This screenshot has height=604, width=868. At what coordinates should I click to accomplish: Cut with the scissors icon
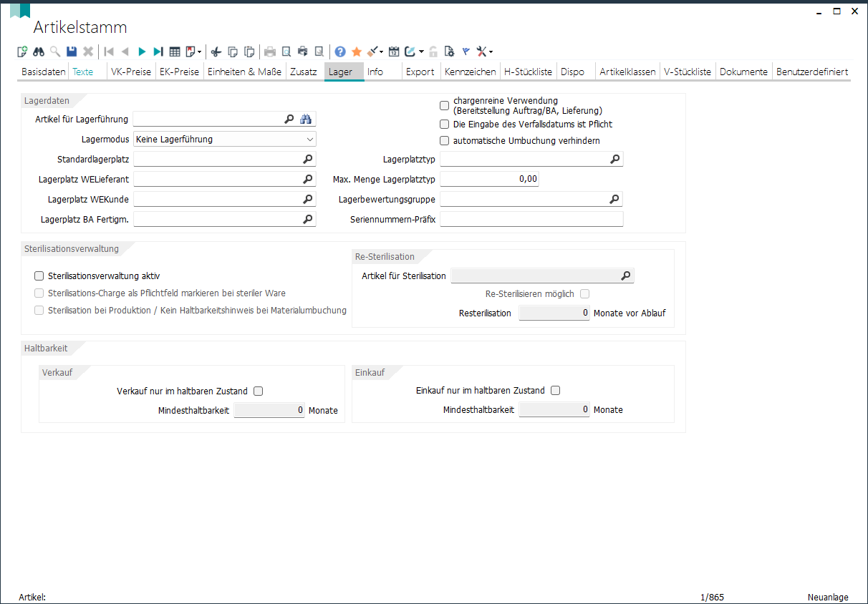(x=216, y=52)
